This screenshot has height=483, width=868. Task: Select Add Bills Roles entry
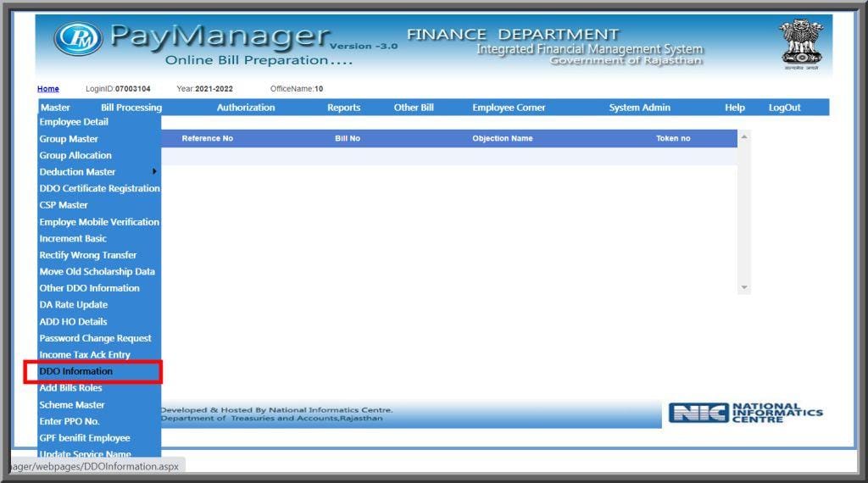[70, 388]
